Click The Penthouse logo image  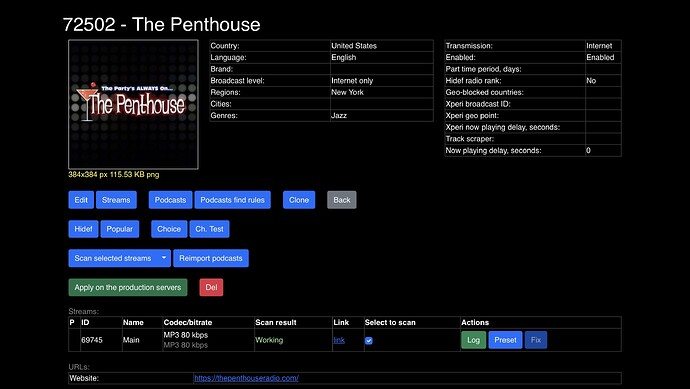tap(133, 104)
